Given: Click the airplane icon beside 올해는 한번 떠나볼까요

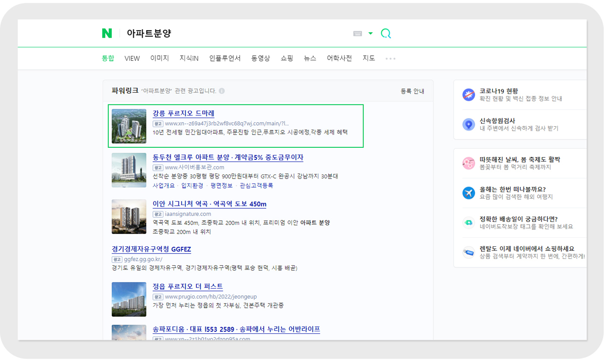Looking at the screenshot, I should [x=469, y=193].
